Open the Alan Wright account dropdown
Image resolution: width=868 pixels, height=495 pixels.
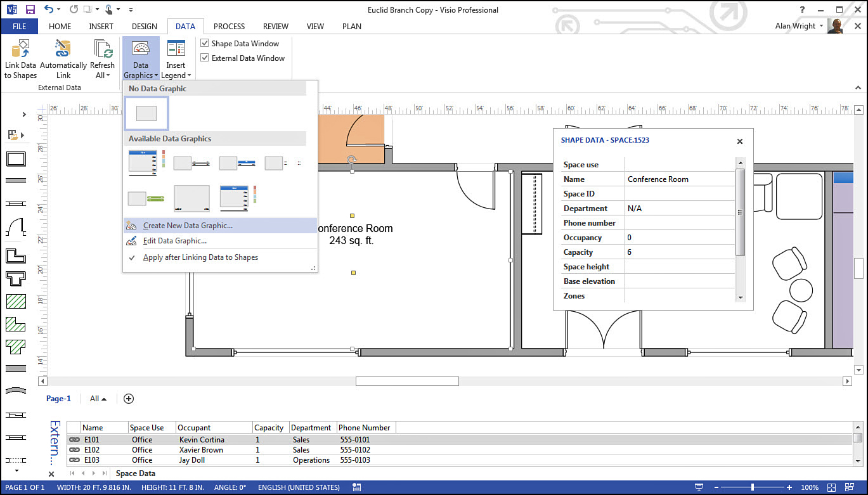click(x=799, y=27)
